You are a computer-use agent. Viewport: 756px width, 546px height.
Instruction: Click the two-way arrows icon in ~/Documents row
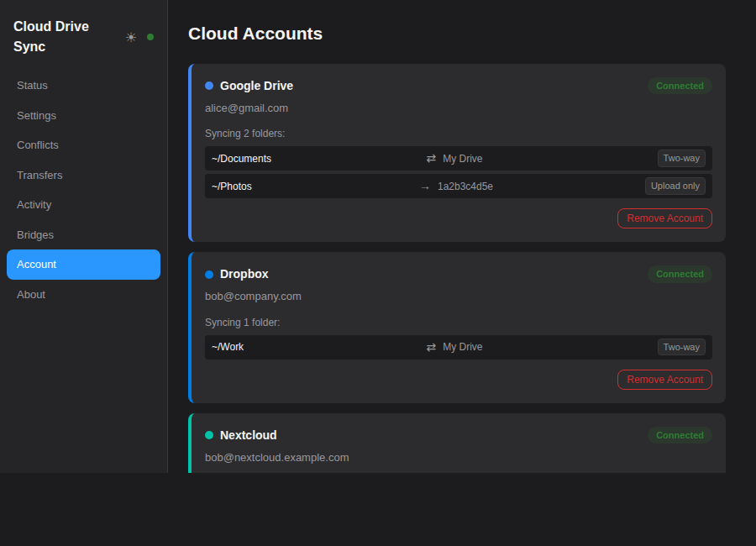[x=431, y=159]
